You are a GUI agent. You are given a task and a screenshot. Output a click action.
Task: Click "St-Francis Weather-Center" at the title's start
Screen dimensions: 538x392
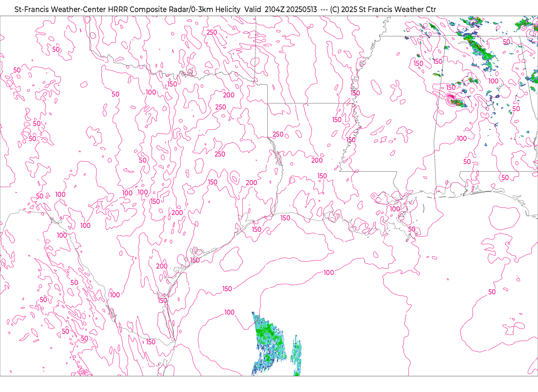[60, 10]
